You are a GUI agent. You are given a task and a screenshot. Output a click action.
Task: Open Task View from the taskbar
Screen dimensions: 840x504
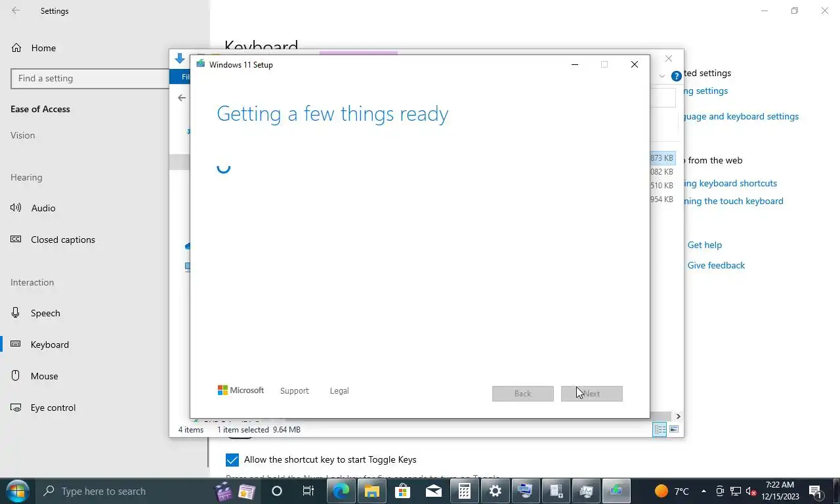308,491
